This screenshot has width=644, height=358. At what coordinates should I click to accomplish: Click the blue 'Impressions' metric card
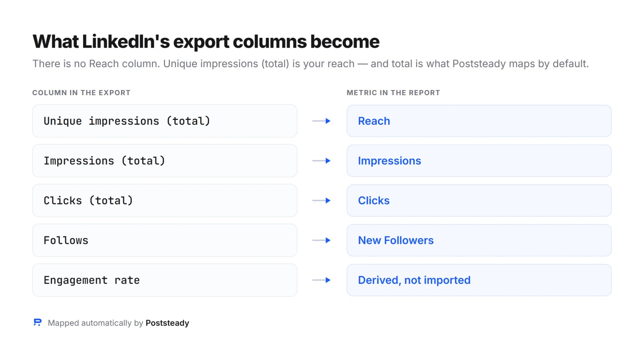479,161
